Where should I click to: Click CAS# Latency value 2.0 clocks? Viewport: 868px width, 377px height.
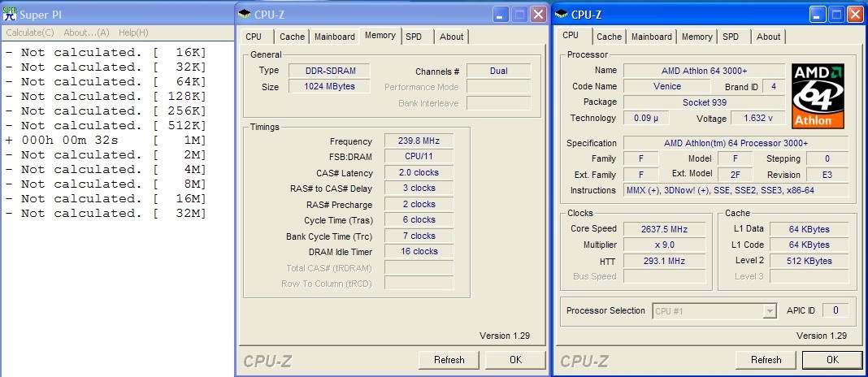[419, 173]
